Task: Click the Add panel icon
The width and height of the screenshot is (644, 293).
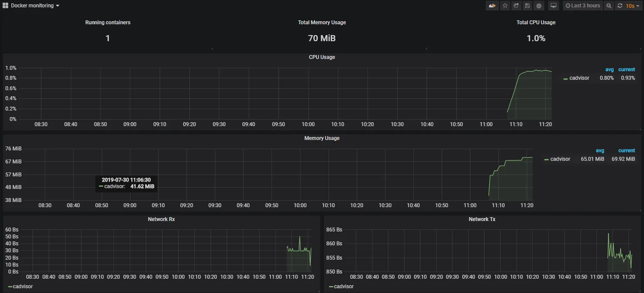Action: click(492, 6)
